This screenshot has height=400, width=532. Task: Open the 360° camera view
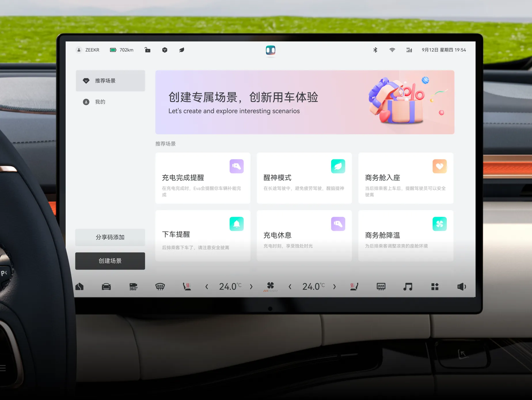(x=133, y=287)
